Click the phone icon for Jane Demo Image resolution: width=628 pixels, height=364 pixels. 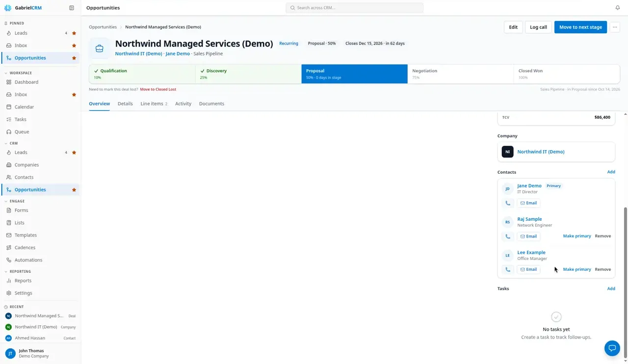tap(508, 203)
